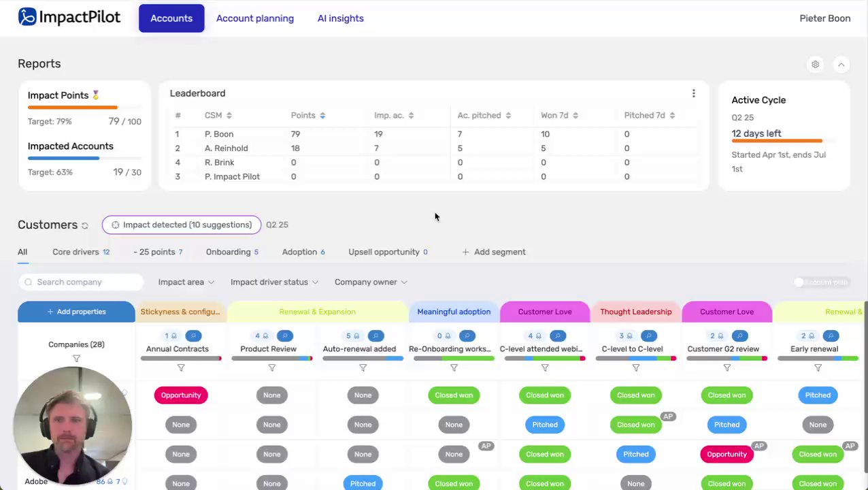Open the Impact driver status dropdown
This screenshot has width=868, height=490.
tap(274, 282)
